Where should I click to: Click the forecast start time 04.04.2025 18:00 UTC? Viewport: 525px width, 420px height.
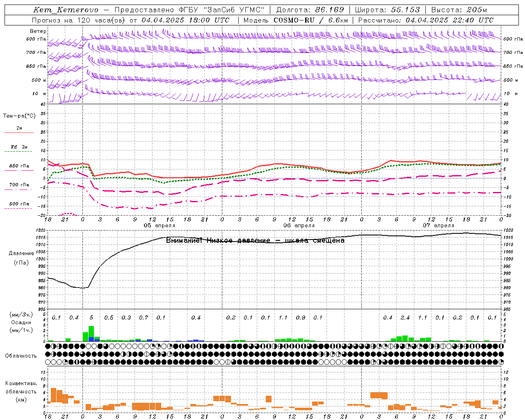185,20
